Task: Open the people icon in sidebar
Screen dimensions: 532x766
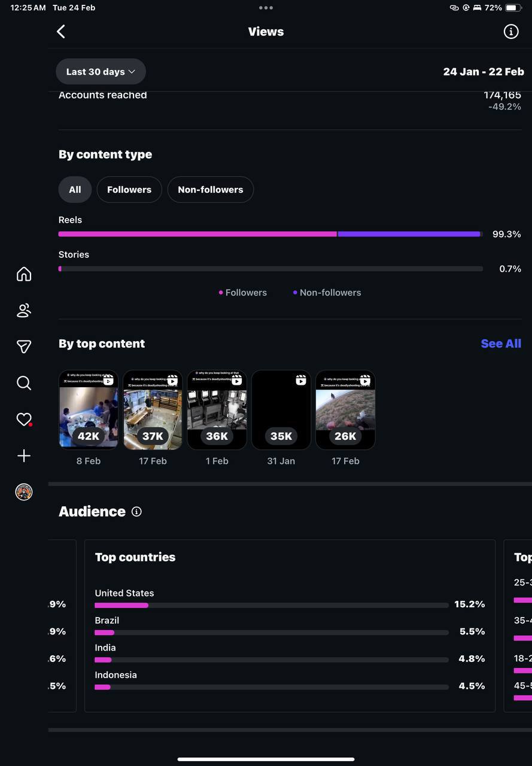Action: tap(24, 311)
